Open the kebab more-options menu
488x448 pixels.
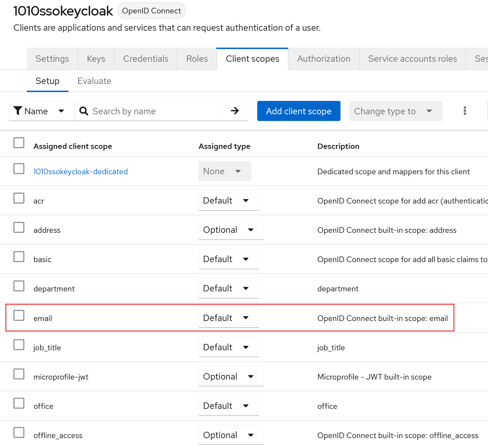click(465, 111)
